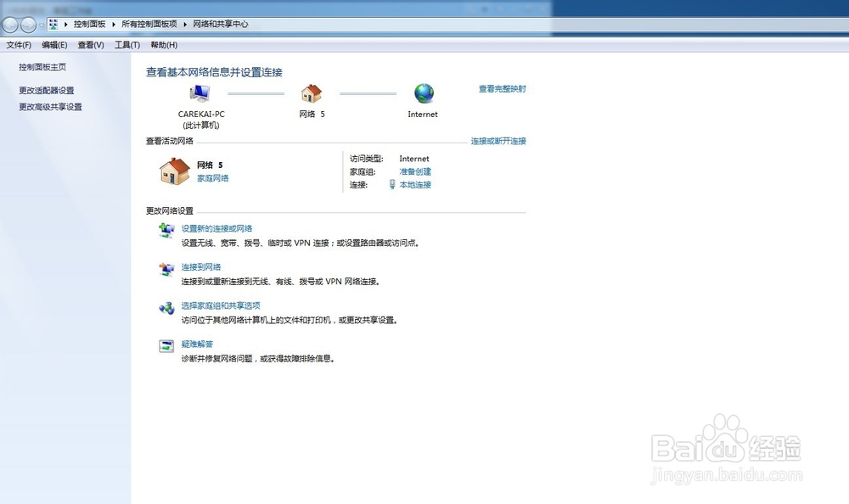Image resolution: width=849 pixels, height=504 pixels.
Task: Click 连接到网络 link
Action: (201, 267)
